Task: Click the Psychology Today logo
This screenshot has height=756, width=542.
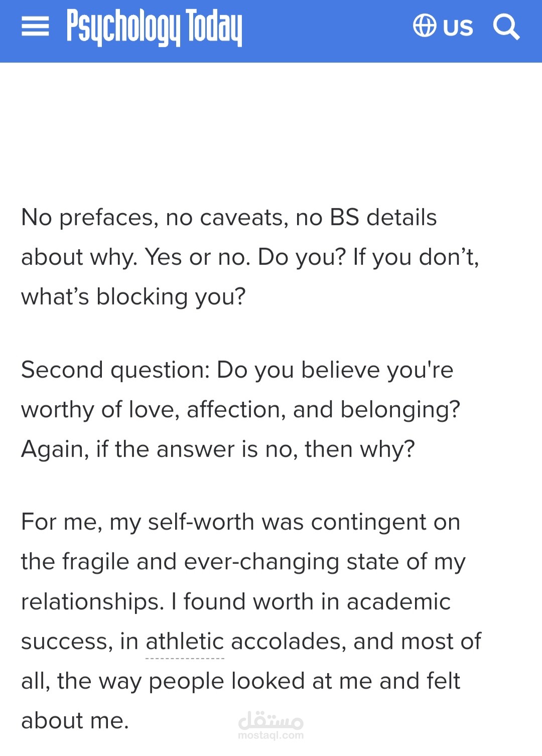Action: pyautogui.click(x=154, y=27)
